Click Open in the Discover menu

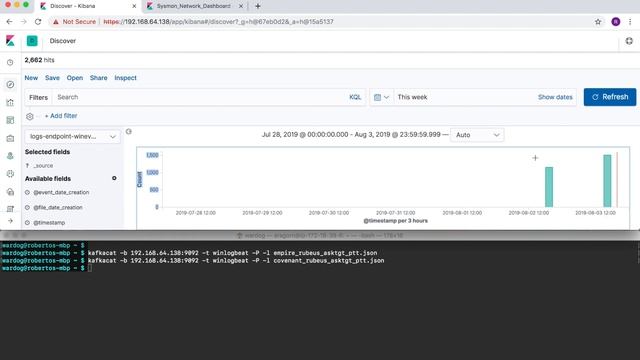point(75,78)
